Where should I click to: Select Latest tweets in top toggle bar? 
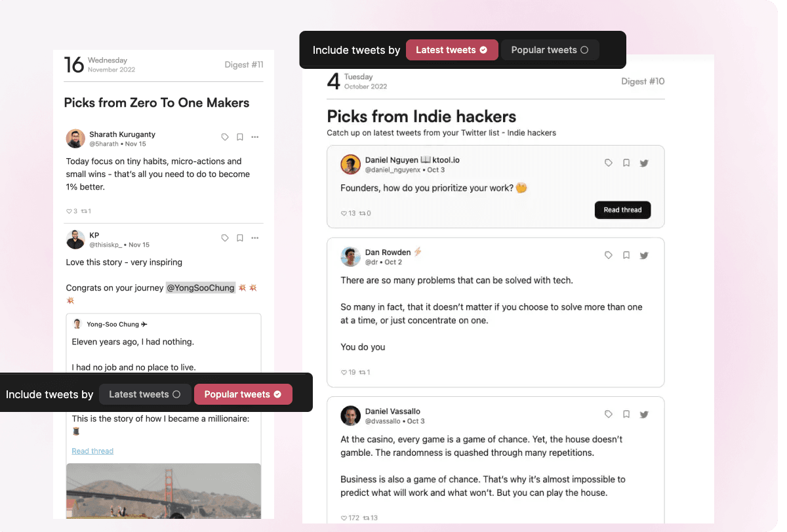point(452,50)
